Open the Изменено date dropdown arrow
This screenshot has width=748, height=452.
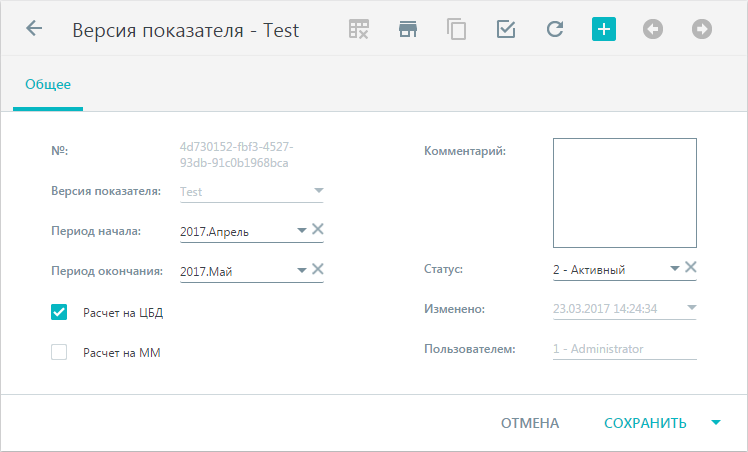pyautogui.click(x=692, y=308)
